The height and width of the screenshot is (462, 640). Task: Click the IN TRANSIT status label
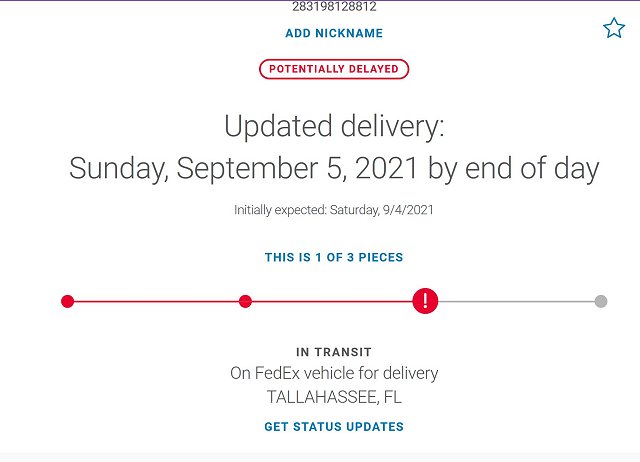click(x=334, y=352)
